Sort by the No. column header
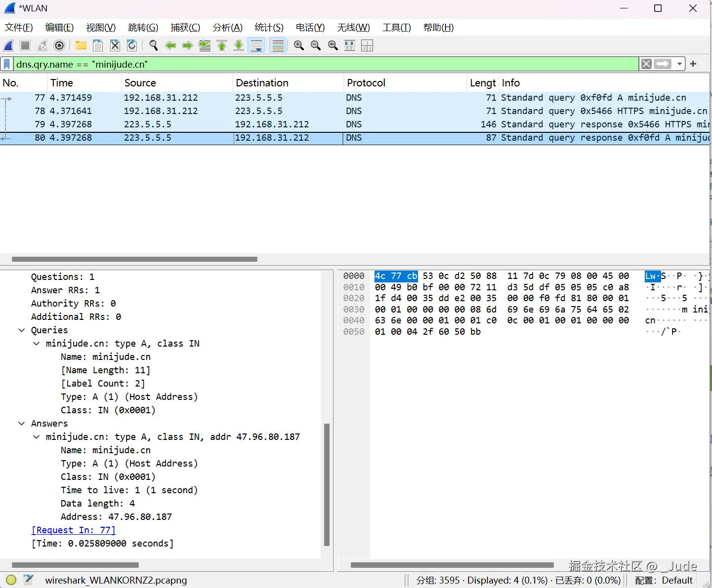 tap(23, 83)
